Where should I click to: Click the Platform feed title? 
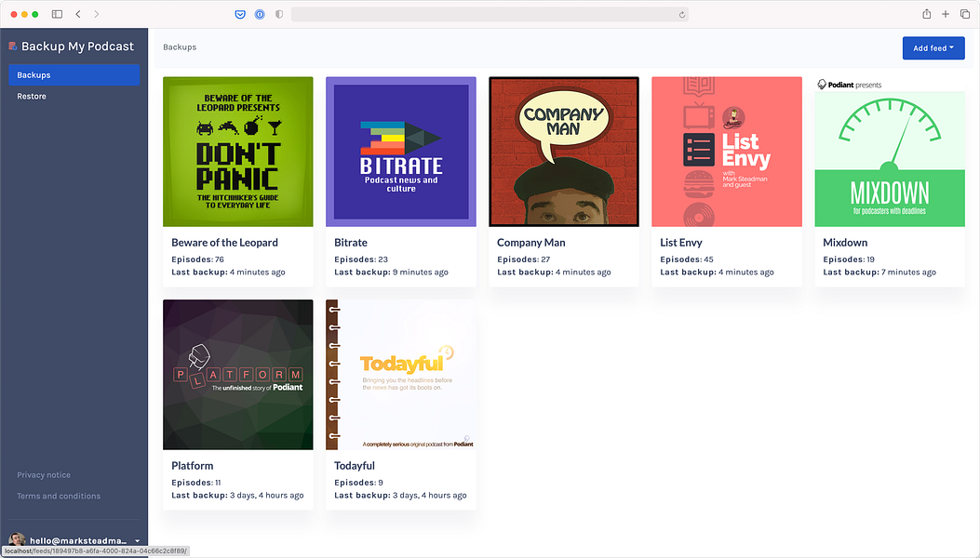click(193, 466)
